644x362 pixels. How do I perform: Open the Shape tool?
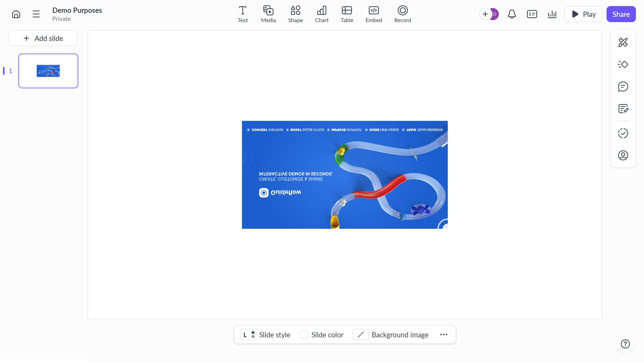[295, 14]
